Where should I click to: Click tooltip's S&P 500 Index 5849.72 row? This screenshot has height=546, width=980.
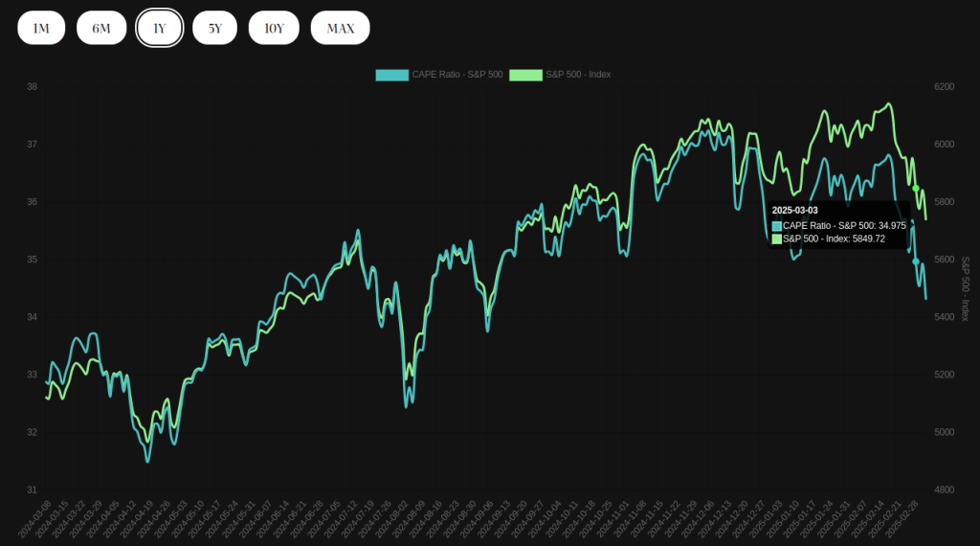[x=834, y=239]
